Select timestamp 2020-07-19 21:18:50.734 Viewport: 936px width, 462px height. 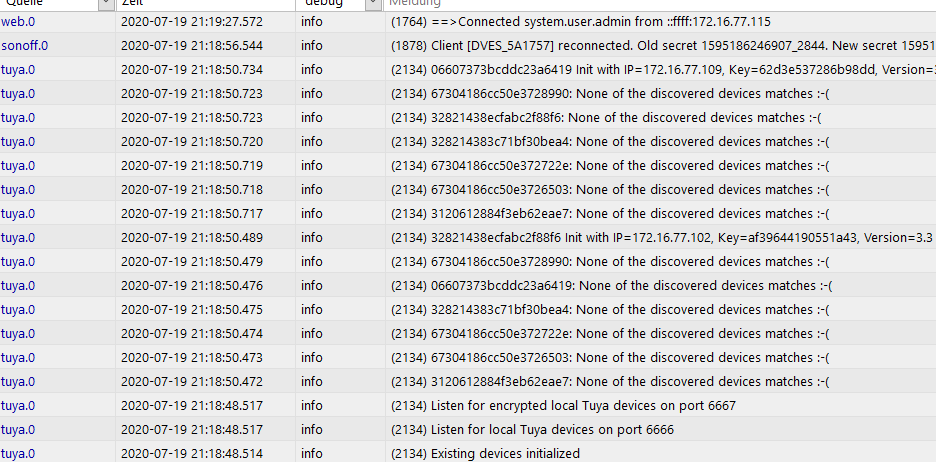(x=192, y=70)
